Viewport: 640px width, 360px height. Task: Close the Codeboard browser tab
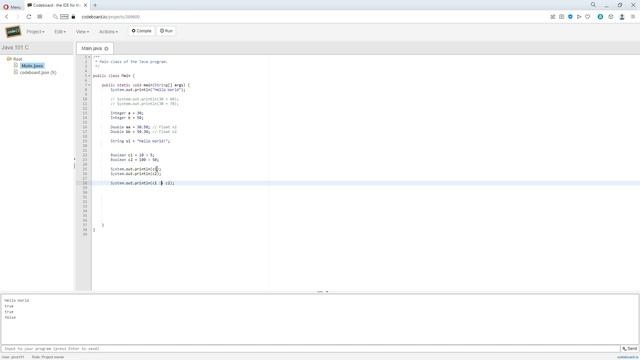point(85,5)
